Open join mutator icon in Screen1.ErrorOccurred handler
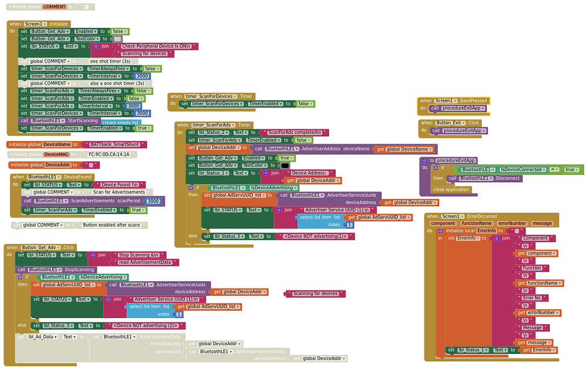The image size is (588, 372). [497, 239]
